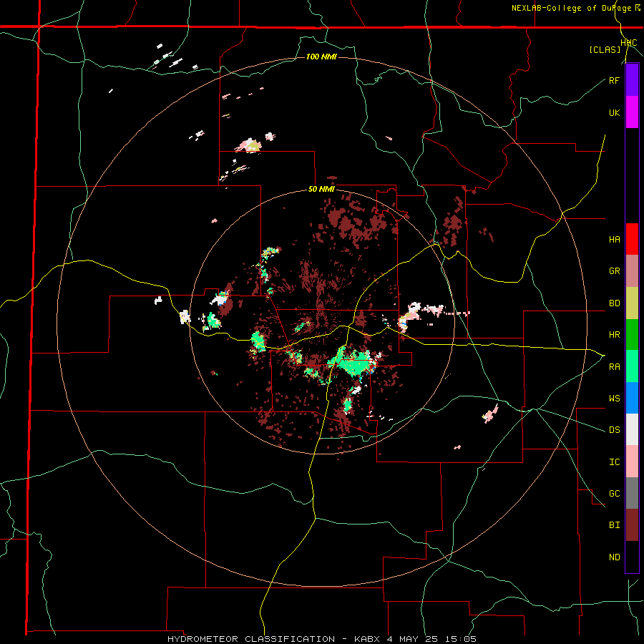This screenshot has width=644, height=644.
Task: Click the 100 NMI range ring label
Action: point(321,57)
